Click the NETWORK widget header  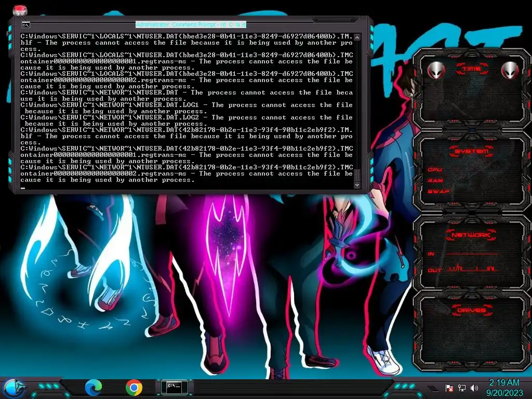click(x=471, y=235)
